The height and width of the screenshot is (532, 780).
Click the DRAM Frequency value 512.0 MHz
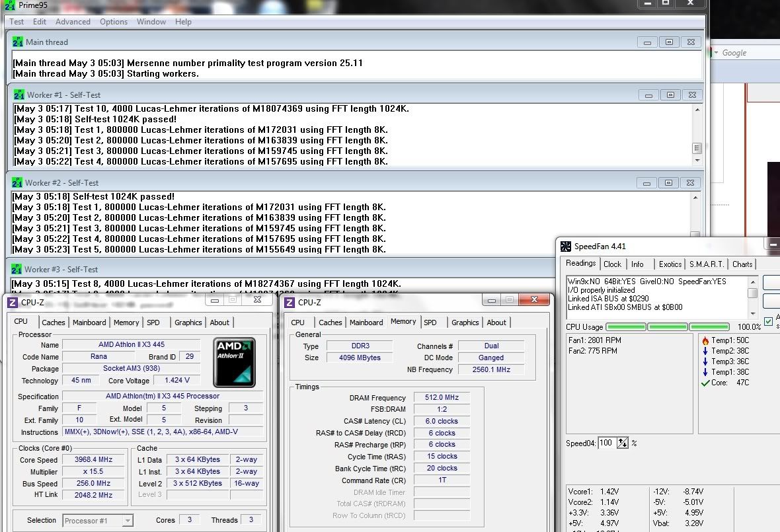(x=442, y=397)
